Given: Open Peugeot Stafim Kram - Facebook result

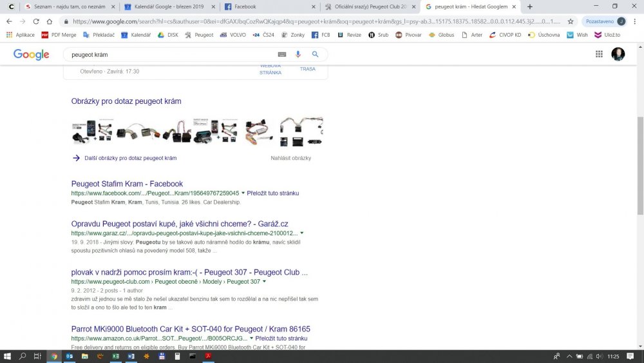Looking at the screenshot, I should [x=127, y=184].
